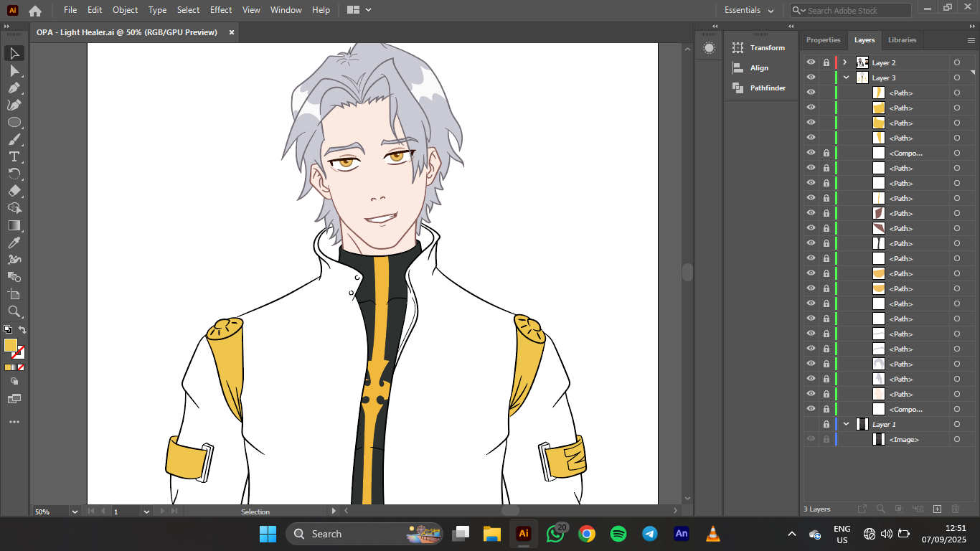
Task: Activate the Eraser tool
Action: (x=14, y=191)
